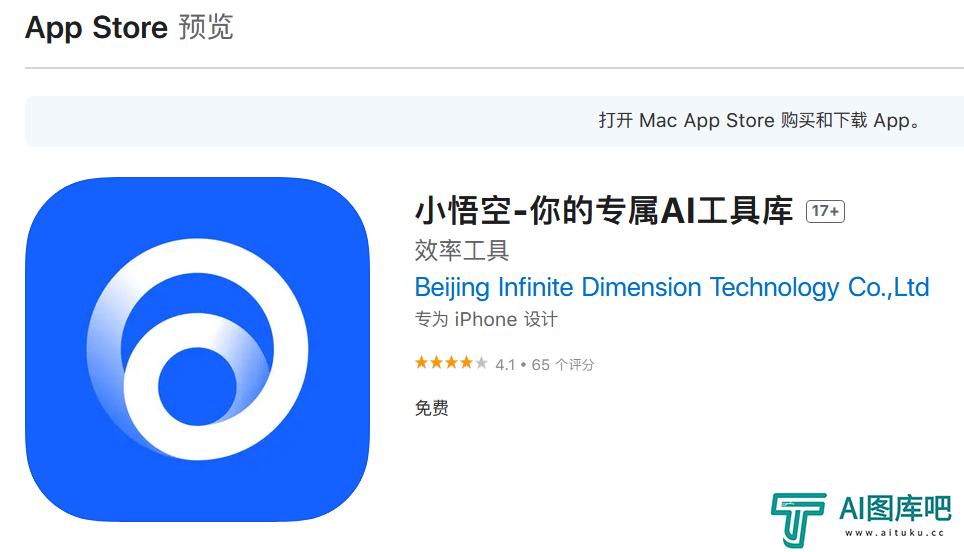Screen dimensions: 964x552
Task: Click the 65 个评分 ratings count
Action: 563,365
